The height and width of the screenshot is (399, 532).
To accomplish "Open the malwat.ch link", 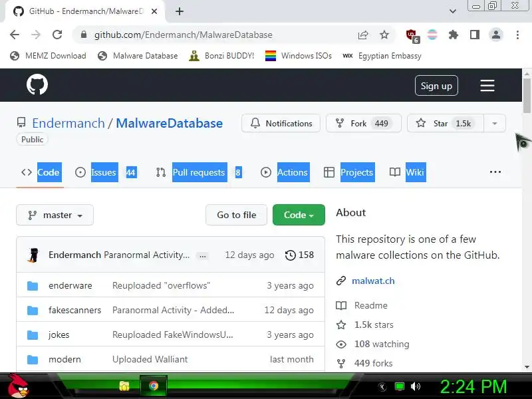I will (373, 281).
